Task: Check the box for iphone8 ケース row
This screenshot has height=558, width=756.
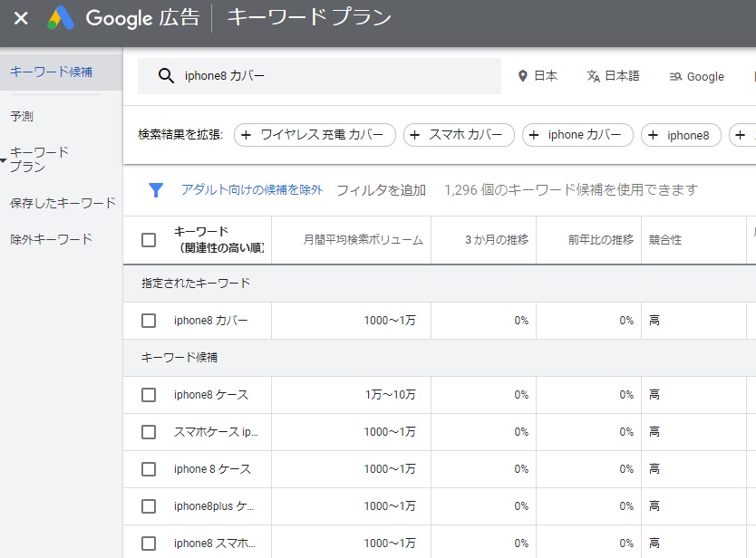Action: 149,395
